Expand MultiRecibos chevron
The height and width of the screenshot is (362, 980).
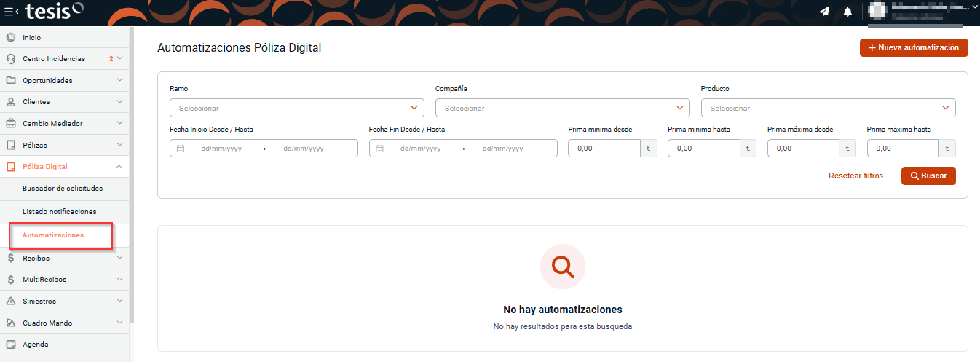120,280
